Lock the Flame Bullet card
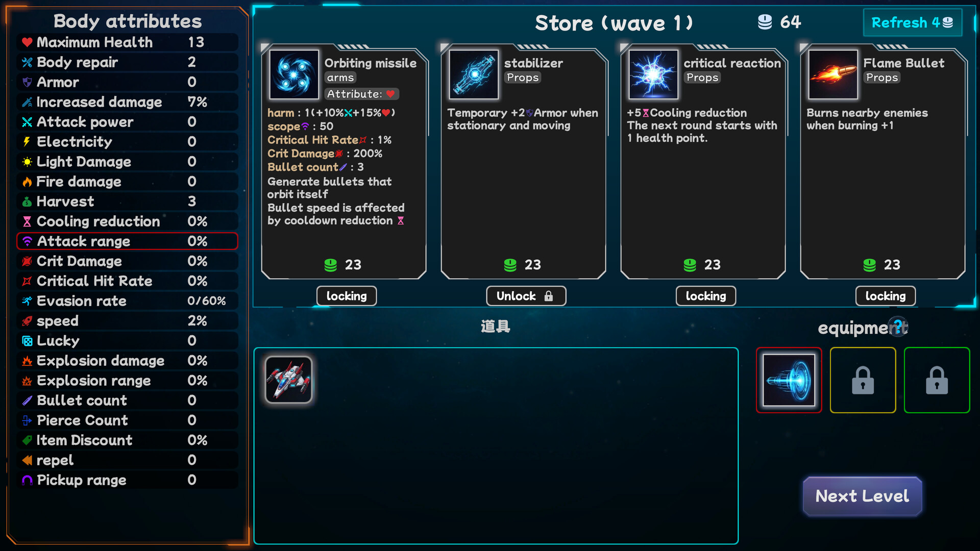 click(886, 296)
